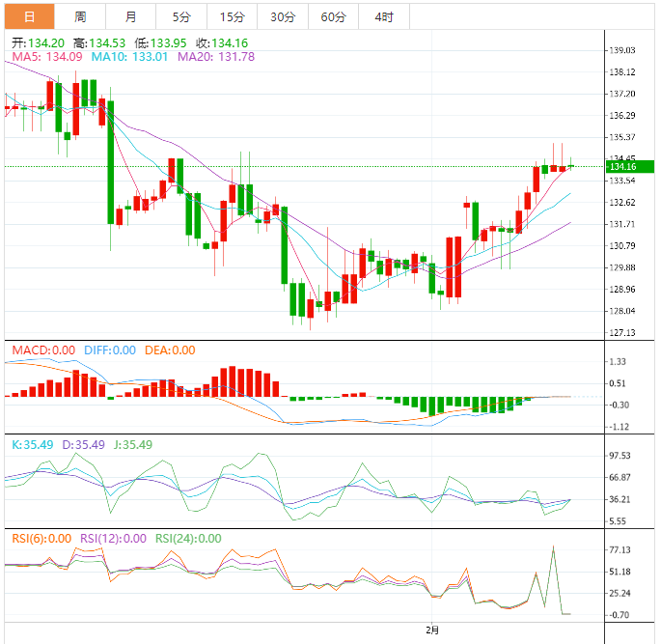This screenshot has width=661, height=644.
Task: Click the MA5: 134.09 legend label
Action: pyautogui.click(x=47, y=57)
